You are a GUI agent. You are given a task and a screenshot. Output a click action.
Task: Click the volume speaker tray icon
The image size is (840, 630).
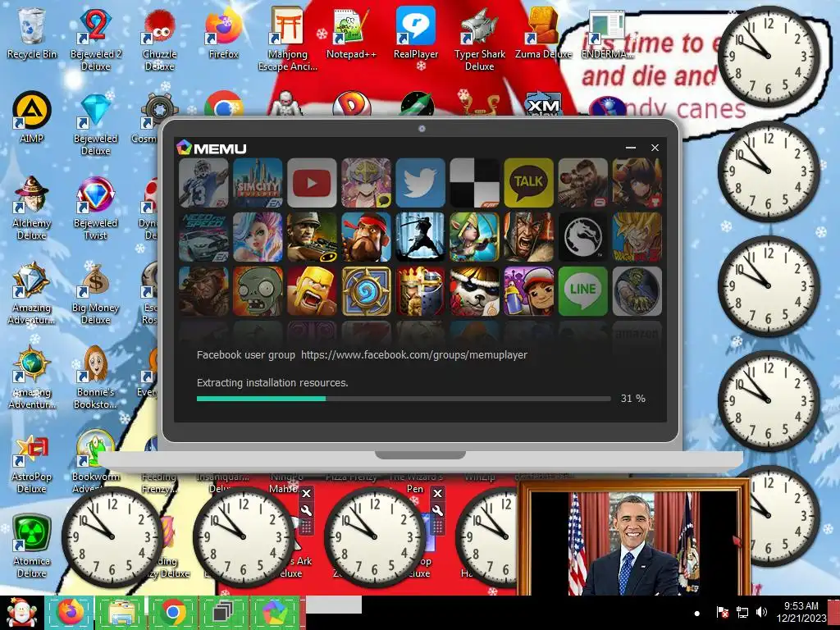click(760, 612)
